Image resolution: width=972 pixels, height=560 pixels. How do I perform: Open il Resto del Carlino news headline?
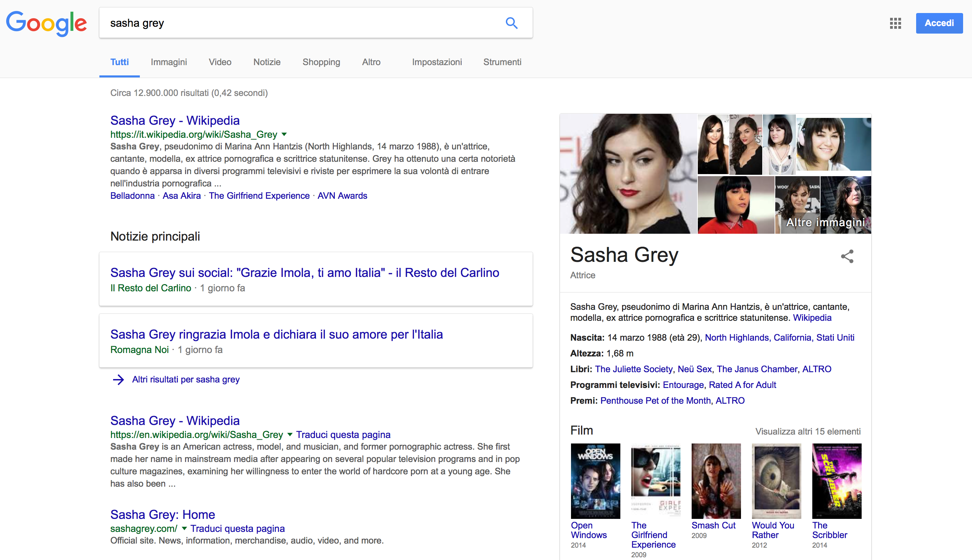click(305, 273)
